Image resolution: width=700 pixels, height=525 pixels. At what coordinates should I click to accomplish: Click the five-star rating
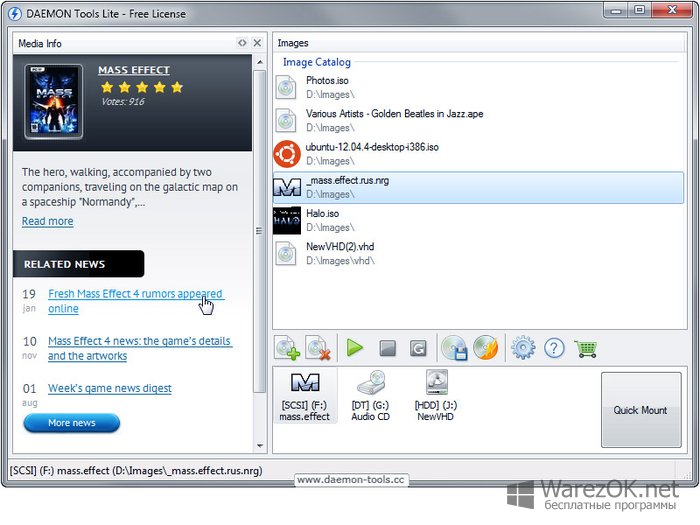142,87
